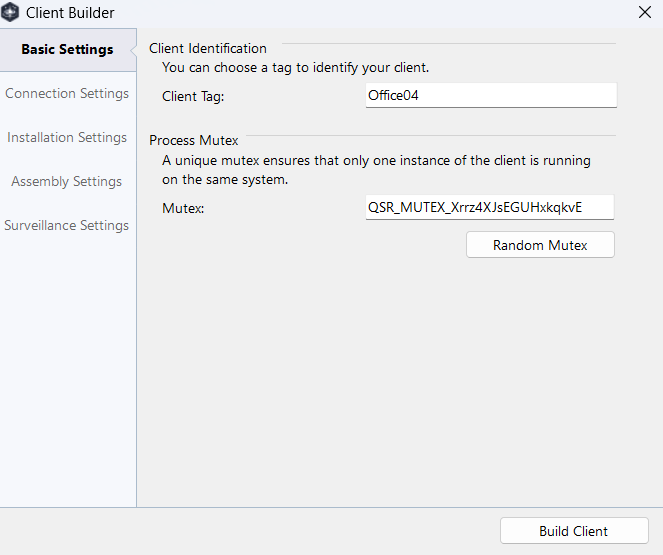Click the Client Builder window title text
Viewport: 663px width, 555px height.
pos(70,13)
